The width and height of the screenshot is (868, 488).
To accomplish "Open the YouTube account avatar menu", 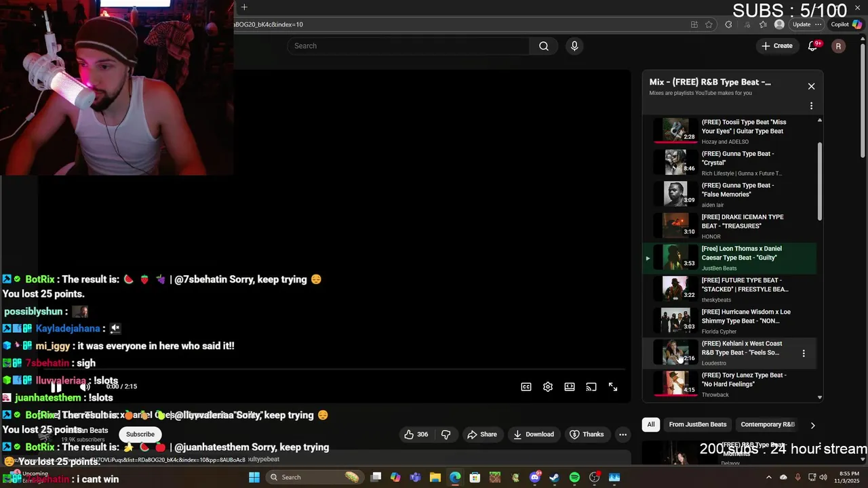I will 838,46.
